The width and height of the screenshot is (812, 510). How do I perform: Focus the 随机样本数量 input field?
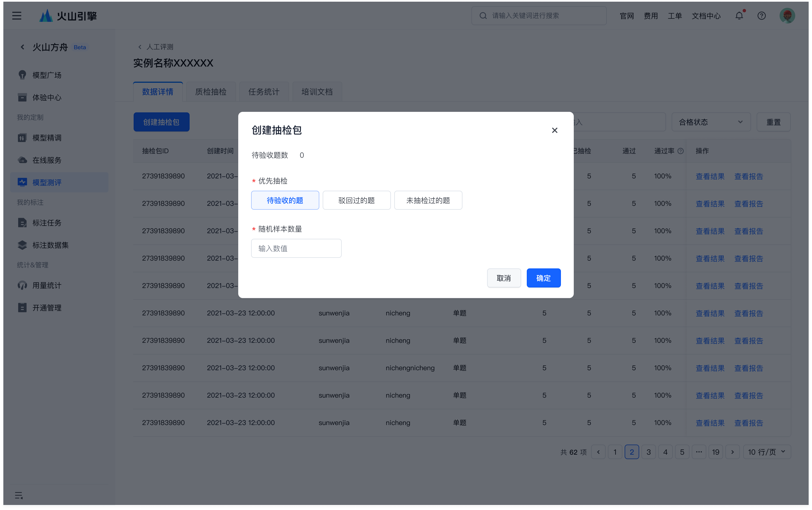[x=296, y=248]
